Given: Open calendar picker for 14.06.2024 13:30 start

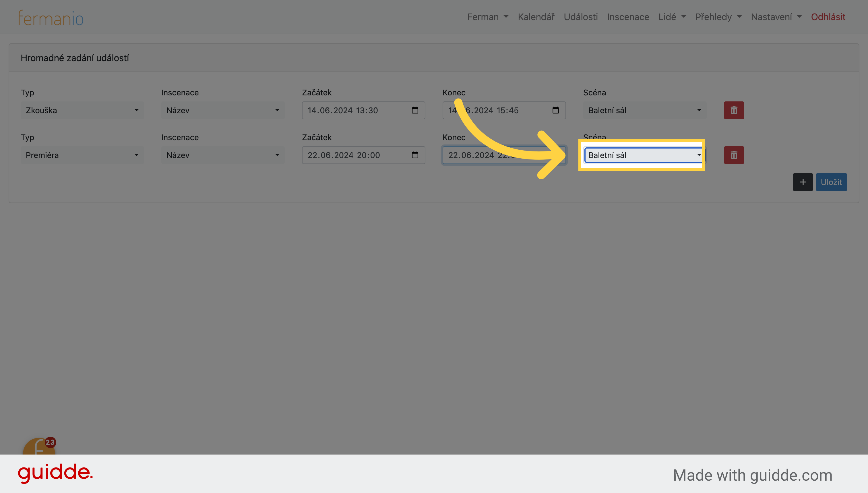Looking at the screenshot, I should (x=415, y=110).
